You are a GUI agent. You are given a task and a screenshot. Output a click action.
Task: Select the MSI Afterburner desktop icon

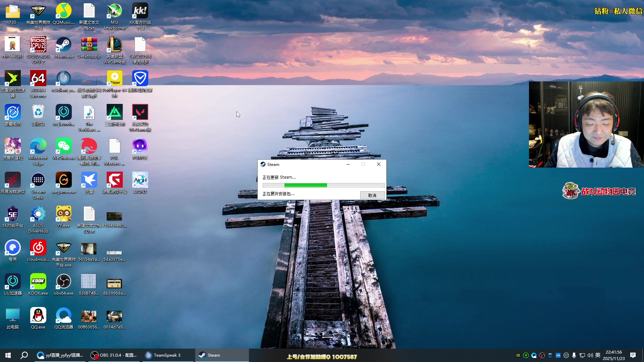tap(114, 11)
